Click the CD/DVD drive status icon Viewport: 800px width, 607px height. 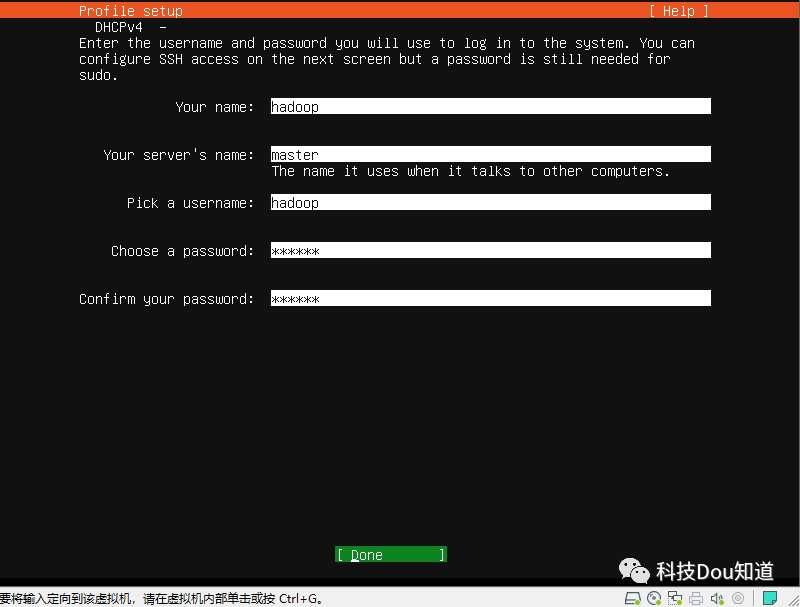(x=654, y=598)
